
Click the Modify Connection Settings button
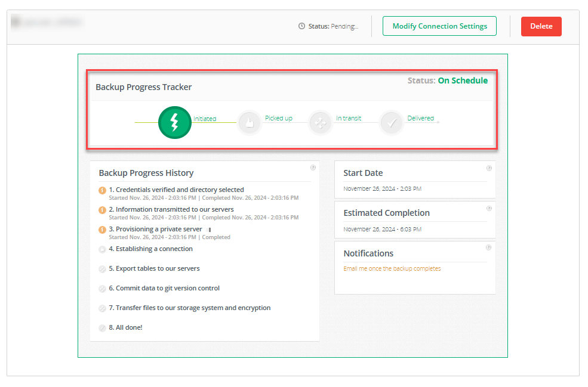439,26
